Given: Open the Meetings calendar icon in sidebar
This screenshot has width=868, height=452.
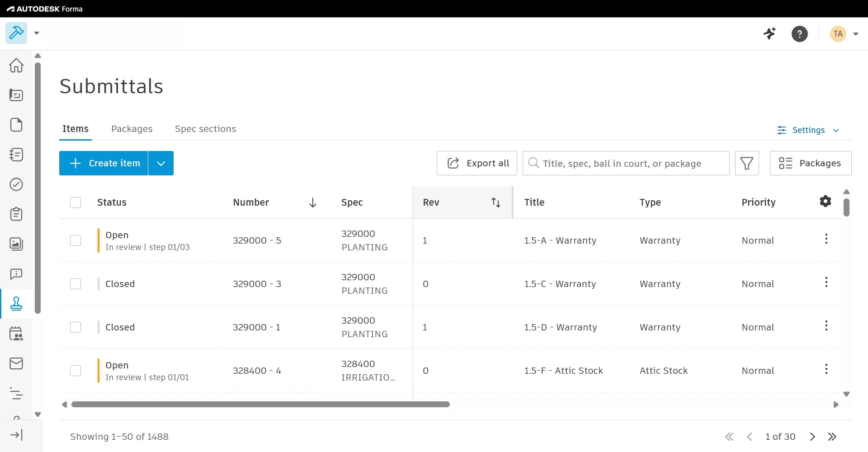Looking at the screenshot, I should (16, 334).
